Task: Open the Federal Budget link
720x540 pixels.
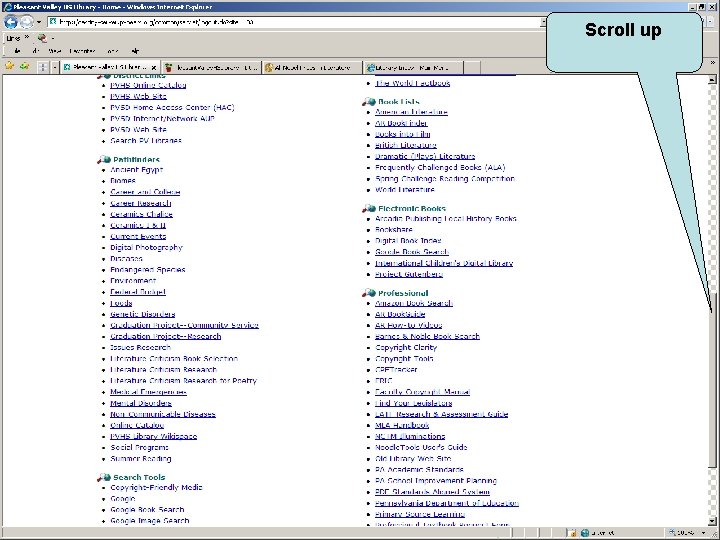Action: click(x=138, y=292)
